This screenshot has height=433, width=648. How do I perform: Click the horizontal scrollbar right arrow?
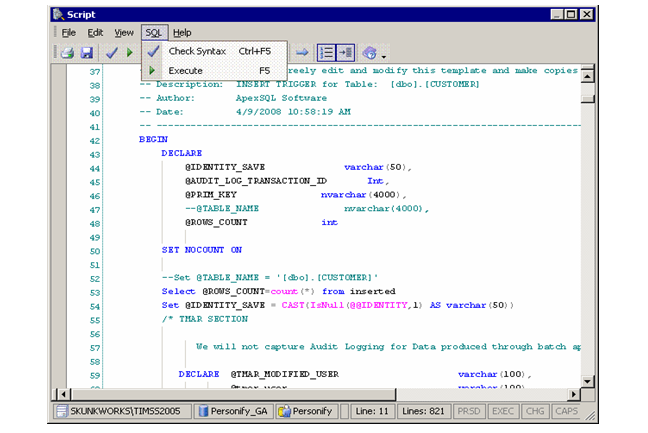coord(573,394)
